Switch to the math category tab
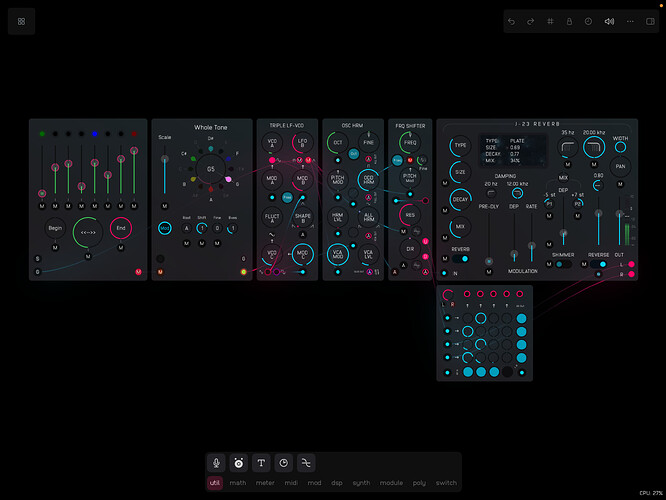 (x=238, y=483)
